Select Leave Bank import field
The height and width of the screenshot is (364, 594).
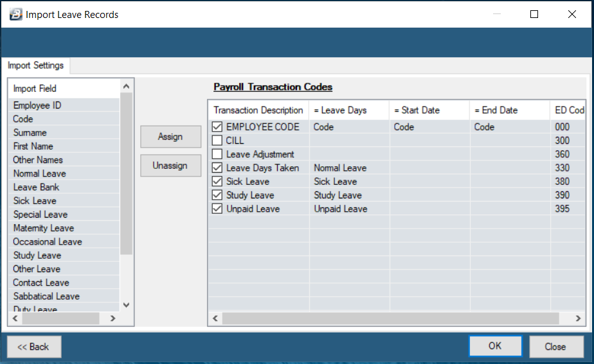tap(64, 187)
